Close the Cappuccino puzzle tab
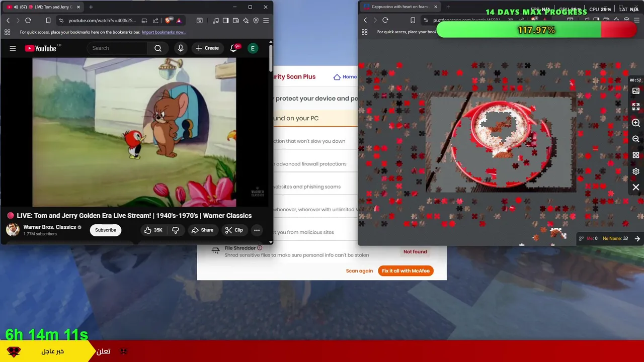Image resolution: width=644 pixels, height=362 pixels. click(x=436, y=7)
